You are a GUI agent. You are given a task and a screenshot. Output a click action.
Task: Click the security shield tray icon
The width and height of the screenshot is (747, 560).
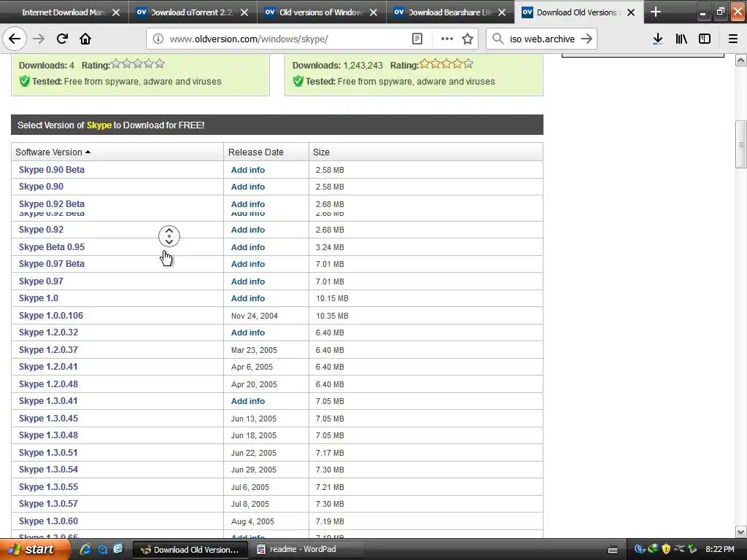(666, 549)
